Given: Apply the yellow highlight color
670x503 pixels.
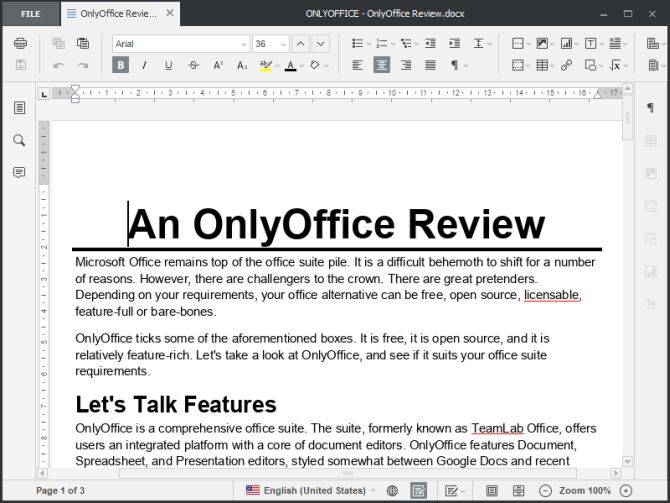Looking at the screenshot, I should 266,65.
